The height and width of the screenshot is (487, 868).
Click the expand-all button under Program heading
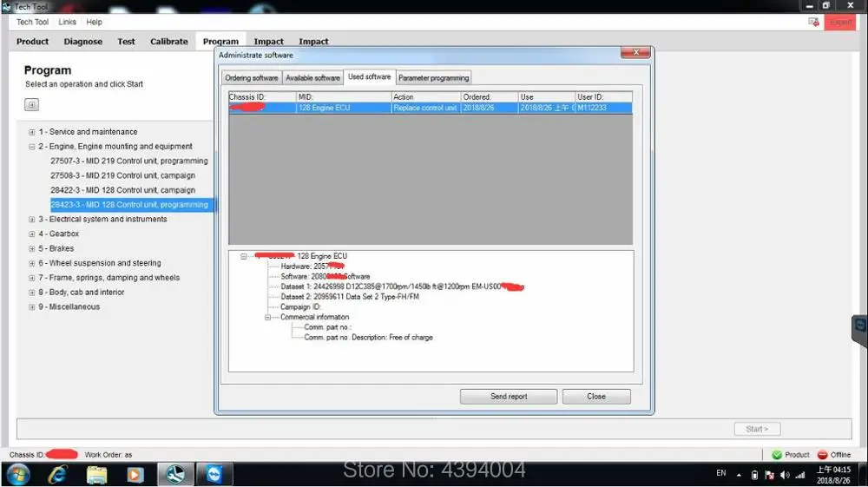pyautogui.click(x=31, y=104)
